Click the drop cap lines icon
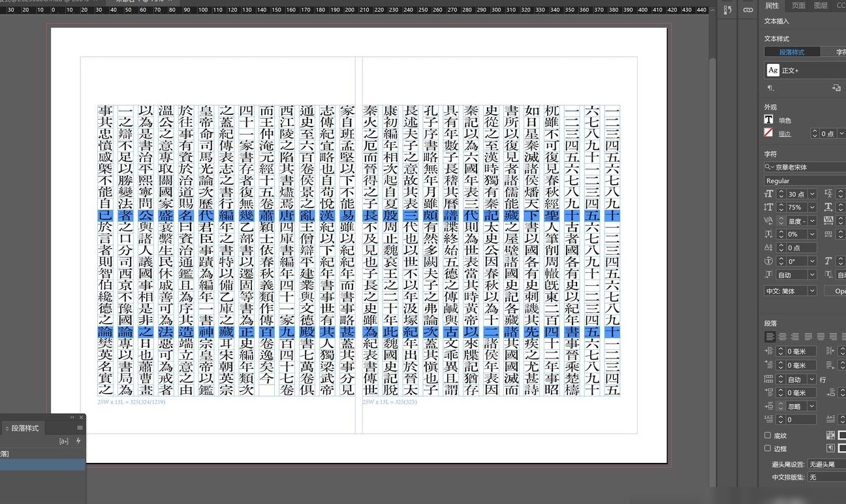 click(769, 419)
